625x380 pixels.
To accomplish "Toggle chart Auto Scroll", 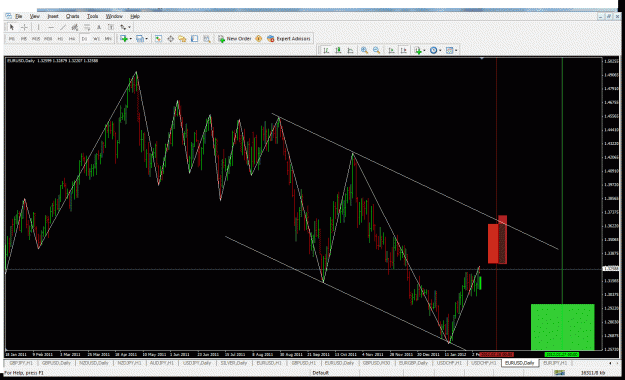I will (x=391, y=50).
